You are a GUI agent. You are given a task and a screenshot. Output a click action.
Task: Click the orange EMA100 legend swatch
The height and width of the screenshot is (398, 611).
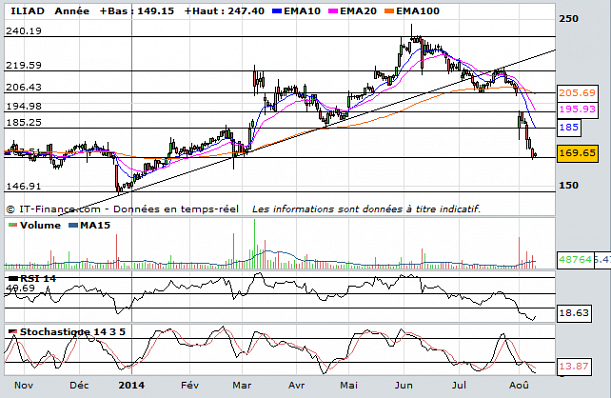pyautogui.click(x=389, y=11)
